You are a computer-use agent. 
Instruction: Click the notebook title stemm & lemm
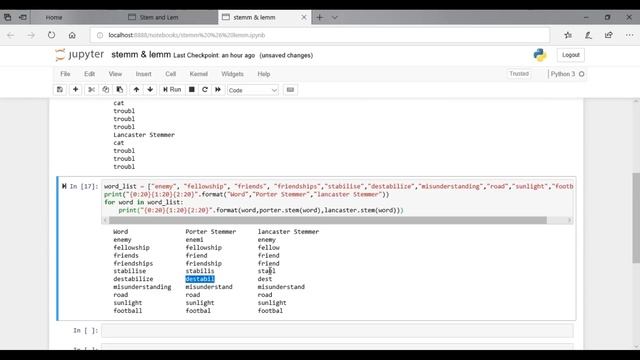pyautogui.click(x=141, y=55)
